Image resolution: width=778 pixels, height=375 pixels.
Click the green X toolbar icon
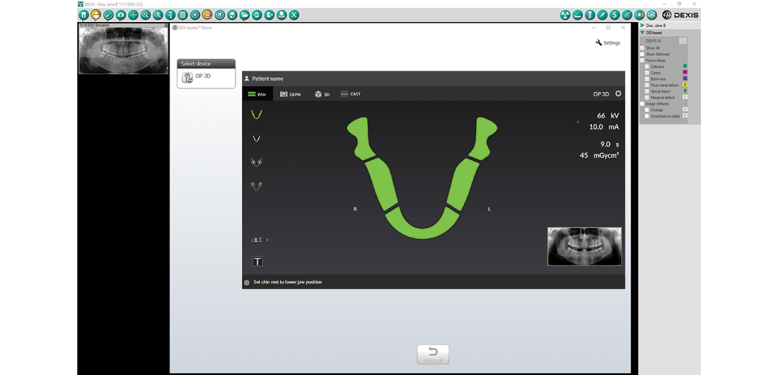point(294,15)
